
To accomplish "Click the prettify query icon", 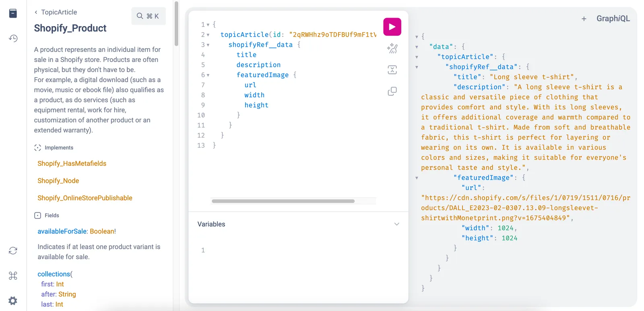I will 392,49.
